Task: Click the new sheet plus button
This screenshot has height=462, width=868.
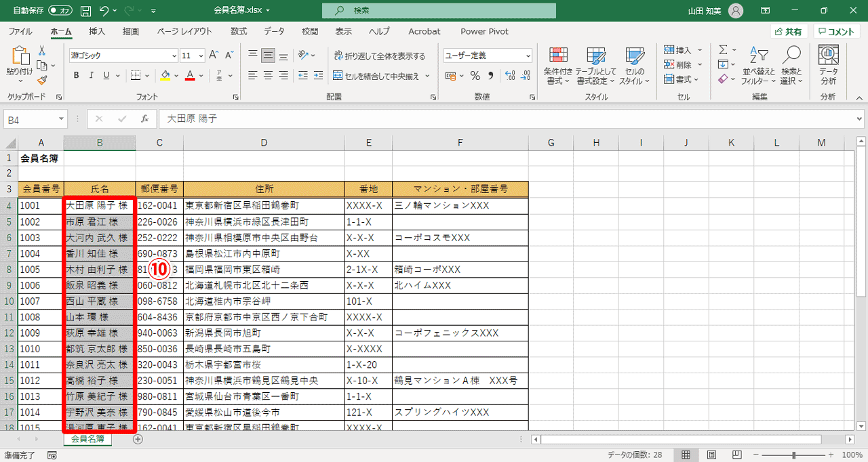Action: [x=137, y=440]
